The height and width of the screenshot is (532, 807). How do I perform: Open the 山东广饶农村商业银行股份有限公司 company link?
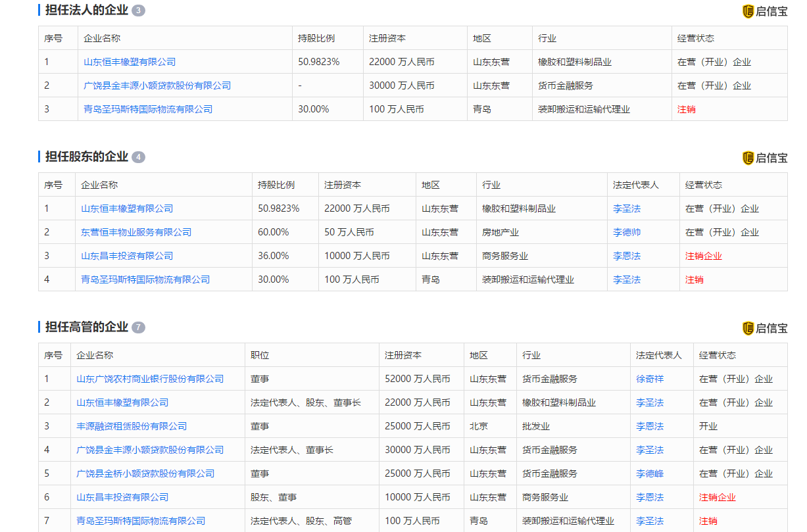[150, 379]
